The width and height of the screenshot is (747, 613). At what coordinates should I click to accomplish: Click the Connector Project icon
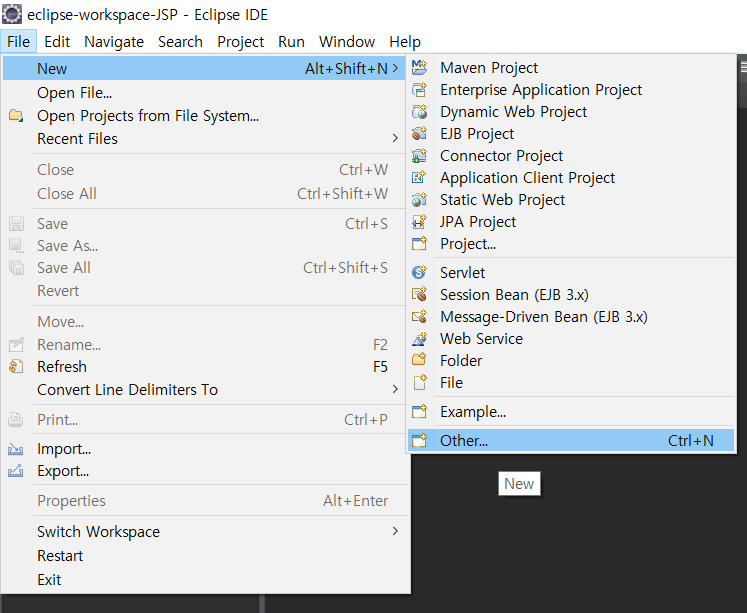coord(419,155)
